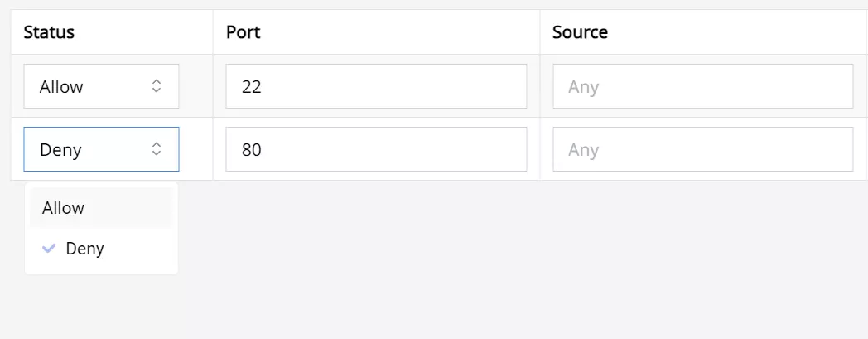Viewport: 868px width, 339px height.
Task: Focus the Port field containing 22
Action: click(376, 86)
